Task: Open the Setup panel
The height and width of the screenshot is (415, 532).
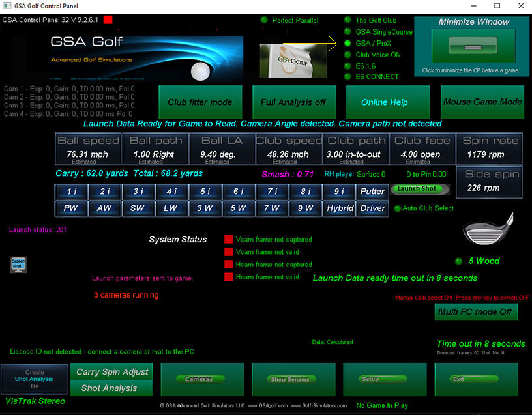Action: click(370, 379)
